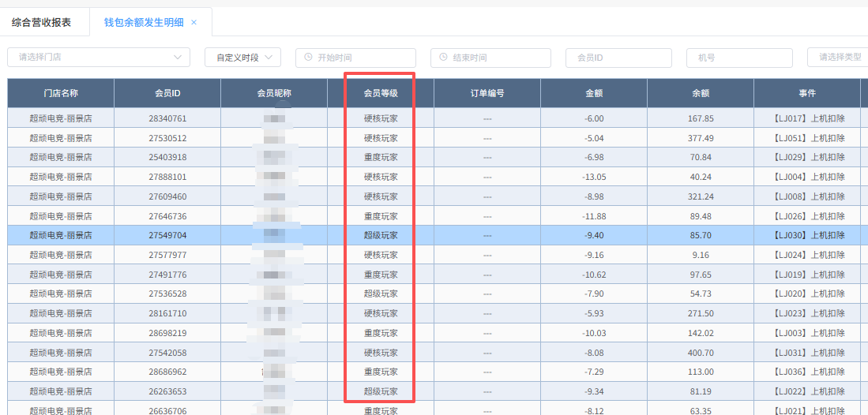Click the 开始时间 date field
Viewport: 868px width, 415px height.
coord(356,58)
